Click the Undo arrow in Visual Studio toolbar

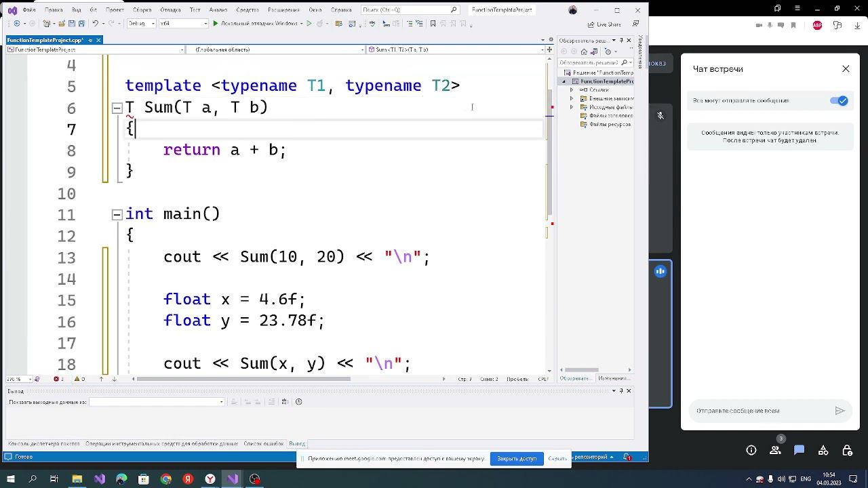point(95,23)
